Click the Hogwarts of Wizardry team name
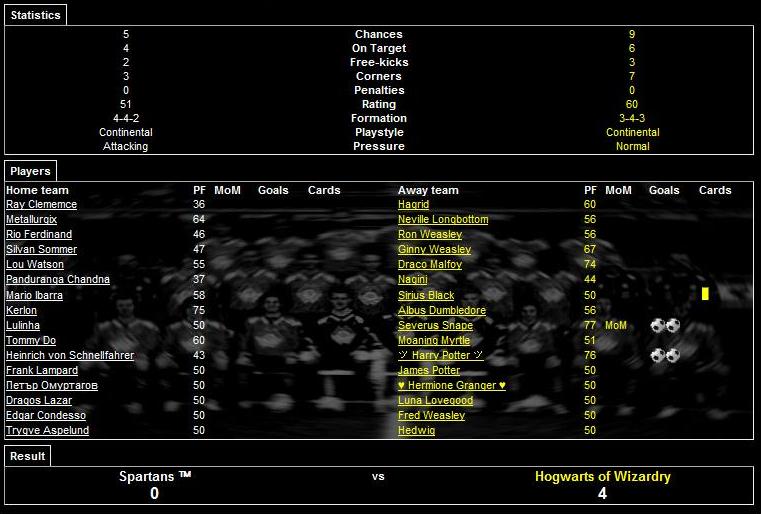 coord(603,477)
